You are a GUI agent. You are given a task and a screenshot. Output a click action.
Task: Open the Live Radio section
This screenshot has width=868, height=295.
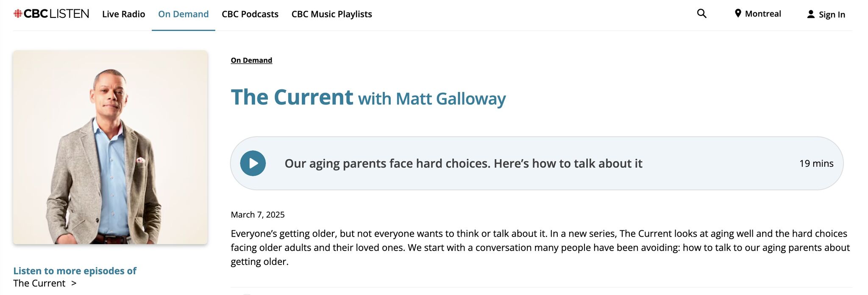123,14
